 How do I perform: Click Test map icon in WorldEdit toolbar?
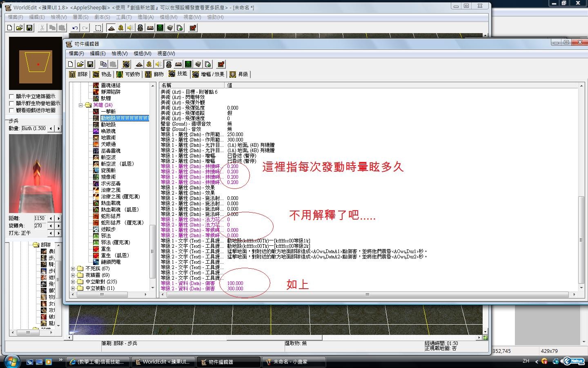pyautogui.click(x=193, y=28)
